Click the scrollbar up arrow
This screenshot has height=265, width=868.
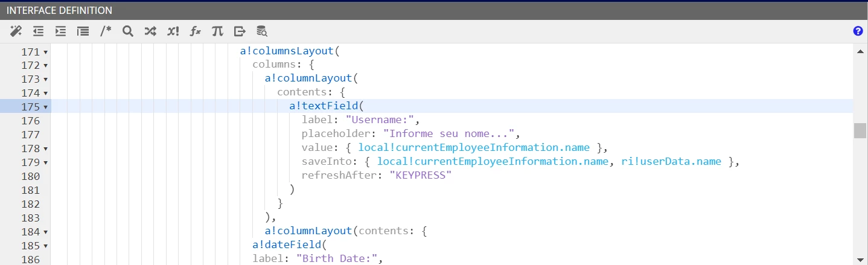click(860, 51)
